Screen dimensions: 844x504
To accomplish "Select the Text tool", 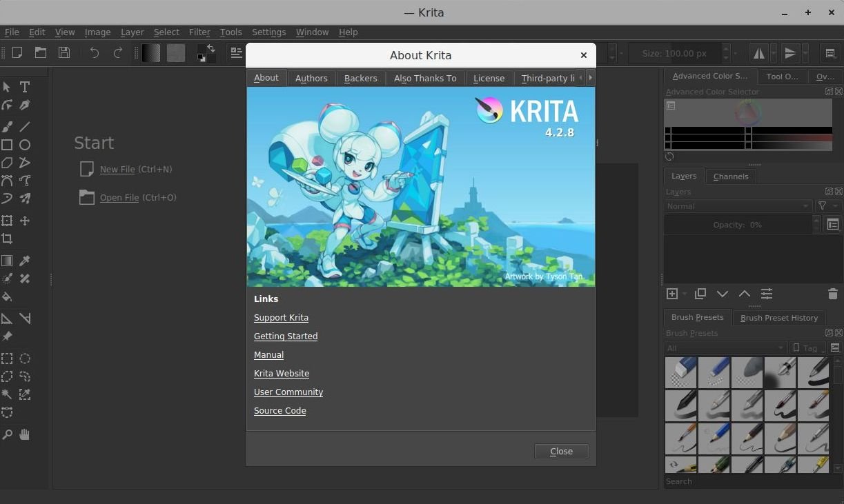I will coord(25,87).
